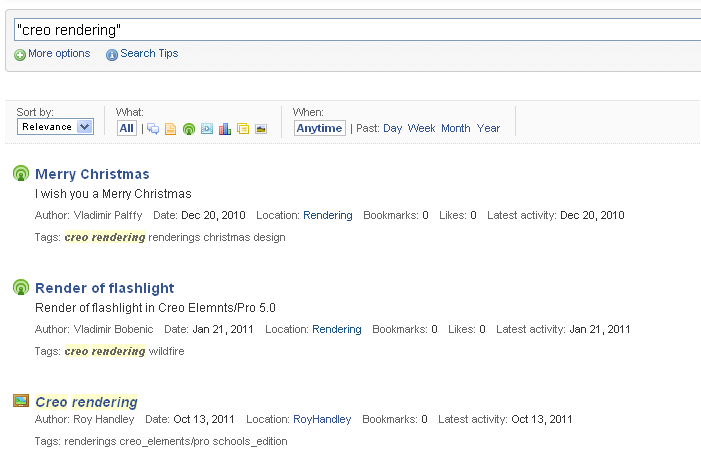Viewport: 701px width, 453px height.
Task: Filter results by green blog posts icon
Action: 189,129
